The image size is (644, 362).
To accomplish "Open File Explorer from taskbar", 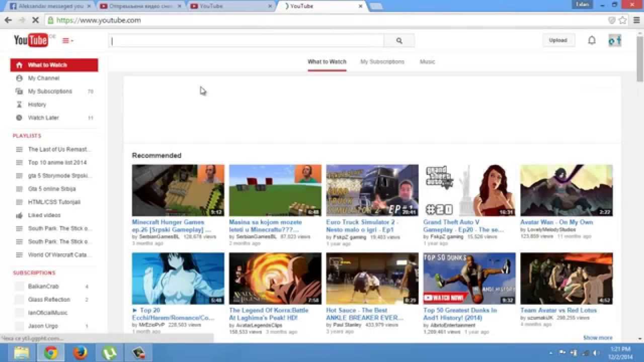I will coord(21,353).
